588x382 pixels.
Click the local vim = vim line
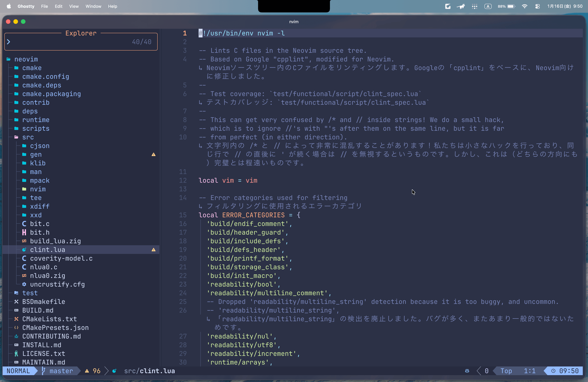(x=228, y=180)
